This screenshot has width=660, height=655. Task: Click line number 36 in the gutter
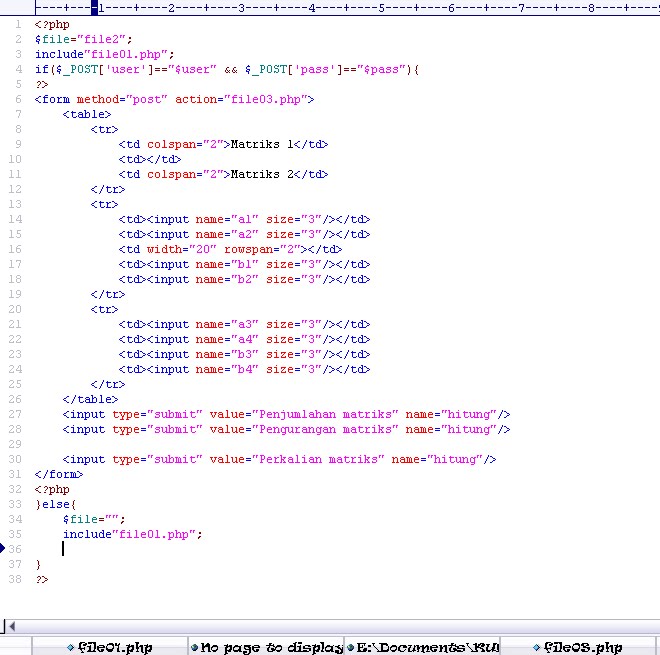pyautogui.click(x=15, y=549)
